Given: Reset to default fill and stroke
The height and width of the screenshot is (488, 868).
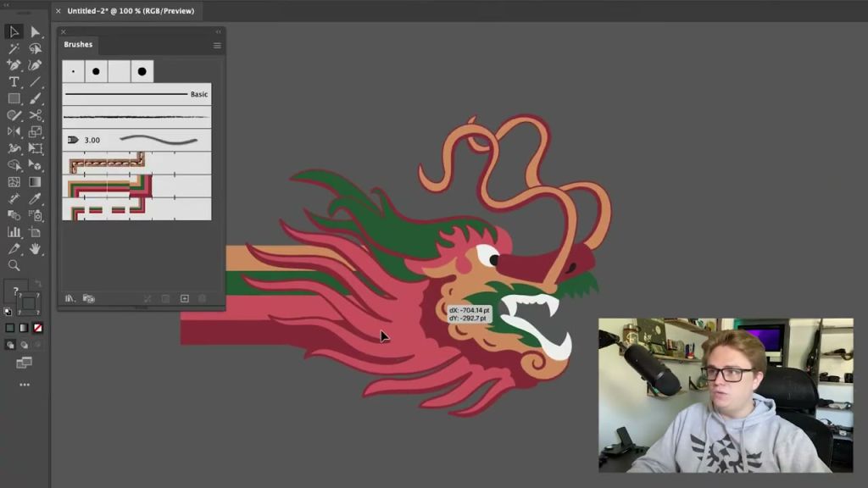Looking at the screenshot, I should pyautogui.click(x=8, y=312).
